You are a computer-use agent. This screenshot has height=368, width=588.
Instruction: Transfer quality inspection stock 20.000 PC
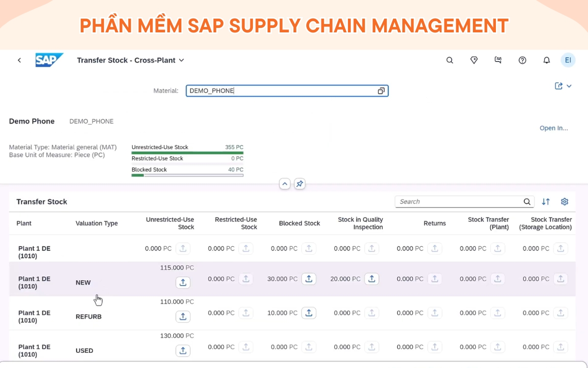(x=371, y=279)
